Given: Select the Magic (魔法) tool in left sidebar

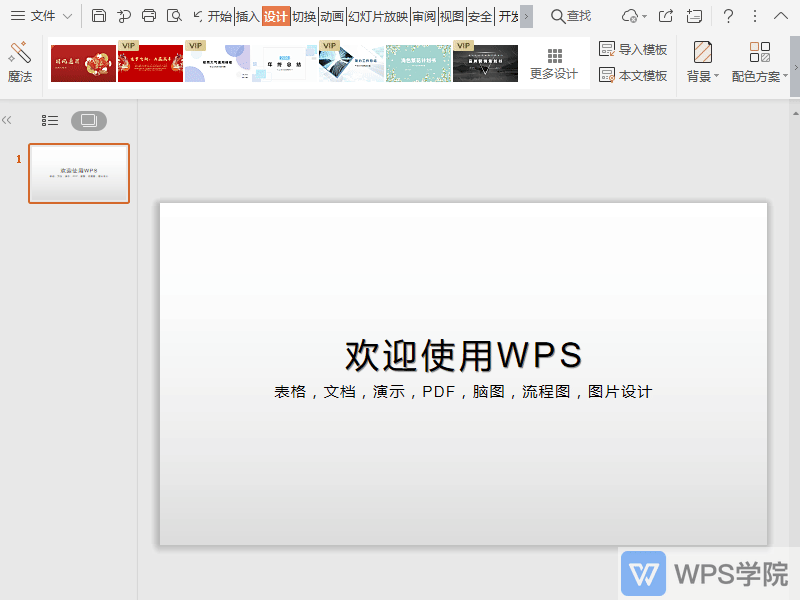Looking at the screenshot, I should tap(18, 58).
